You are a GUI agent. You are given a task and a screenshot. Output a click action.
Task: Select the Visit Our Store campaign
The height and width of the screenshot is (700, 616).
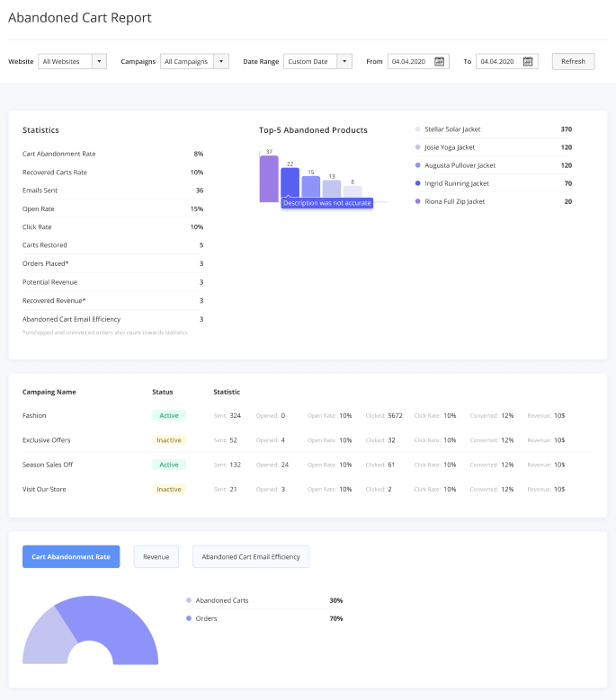point(44,489)
